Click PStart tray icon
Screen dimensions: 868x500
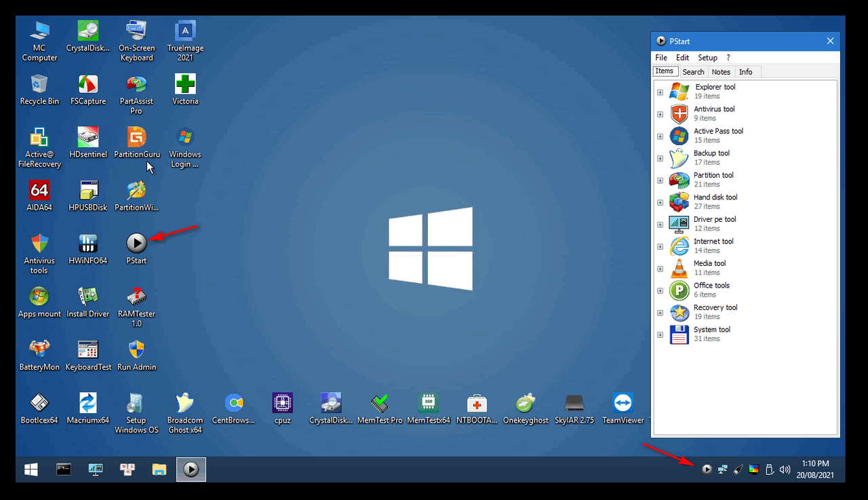point(707,469)
